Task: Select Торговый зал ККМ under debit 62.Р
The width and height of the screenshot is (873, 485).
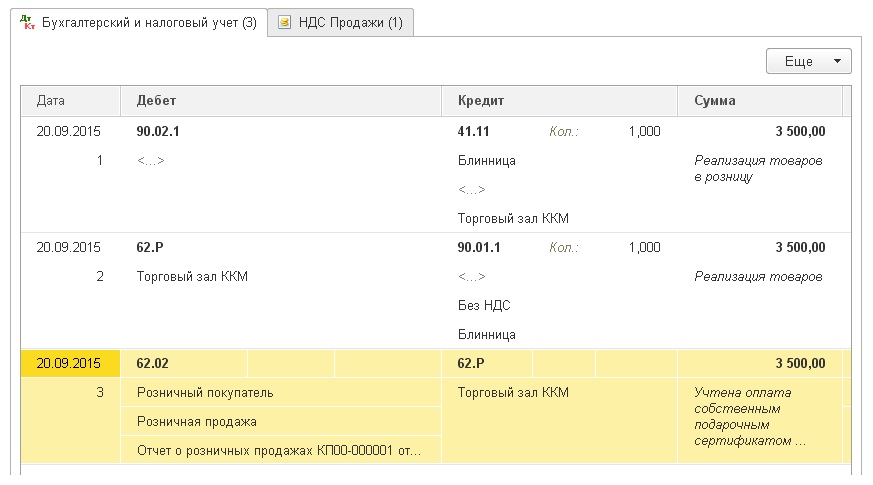Action: click(192, 277)
